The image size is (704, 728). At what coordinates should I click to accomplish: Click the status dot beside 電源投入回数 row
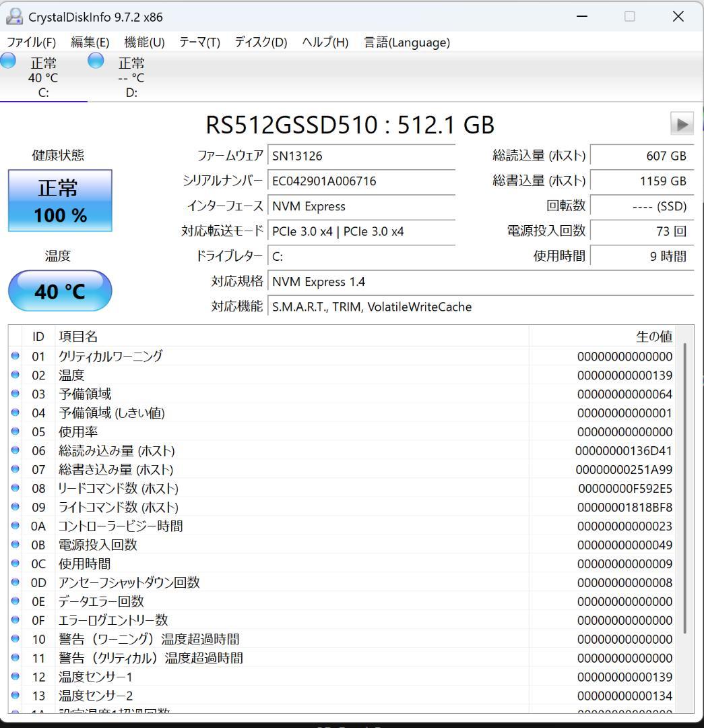15,545
